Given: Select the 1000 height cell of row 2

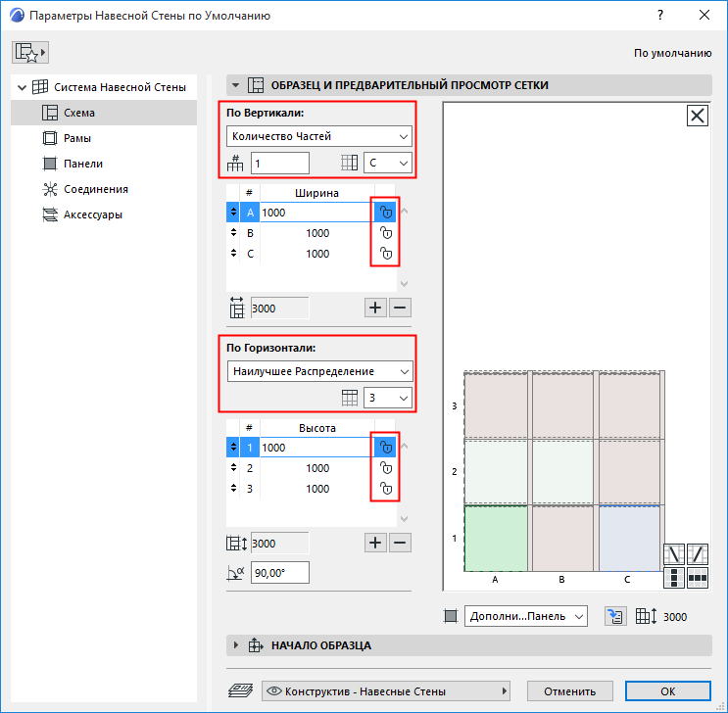Looking at the screenshot, I should coord(317,468).
